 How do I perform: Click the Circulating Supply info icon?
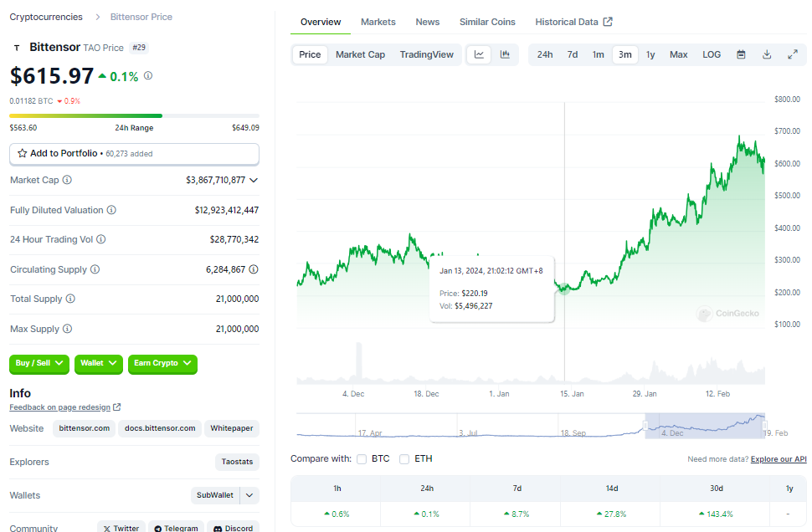pos(95,269)
